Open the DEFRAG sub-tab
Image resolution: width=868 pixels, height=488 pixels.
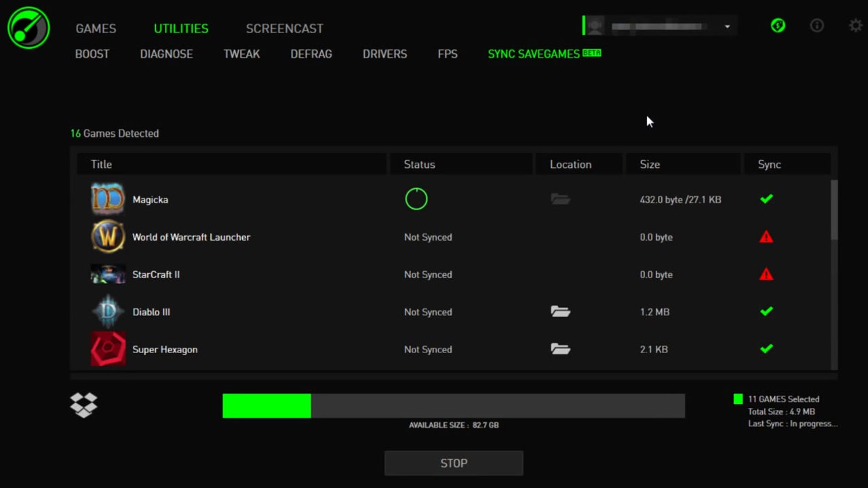[311, 54]
